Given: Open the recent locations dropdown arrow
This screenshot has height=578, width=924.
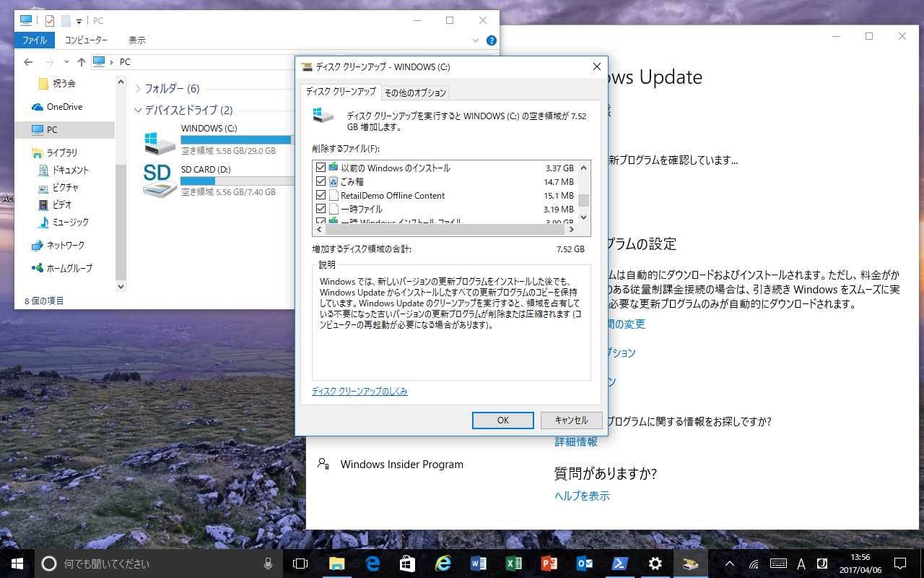Looking at the screenshot, I should (x=66, y=62).
